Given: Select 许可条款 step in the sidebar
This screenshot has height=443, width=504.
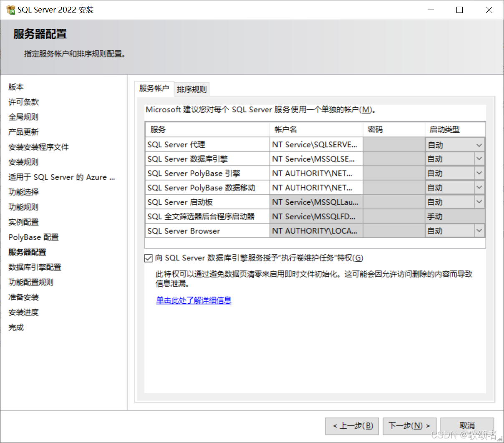Looking at the screenshot, I should pos(24,102).
